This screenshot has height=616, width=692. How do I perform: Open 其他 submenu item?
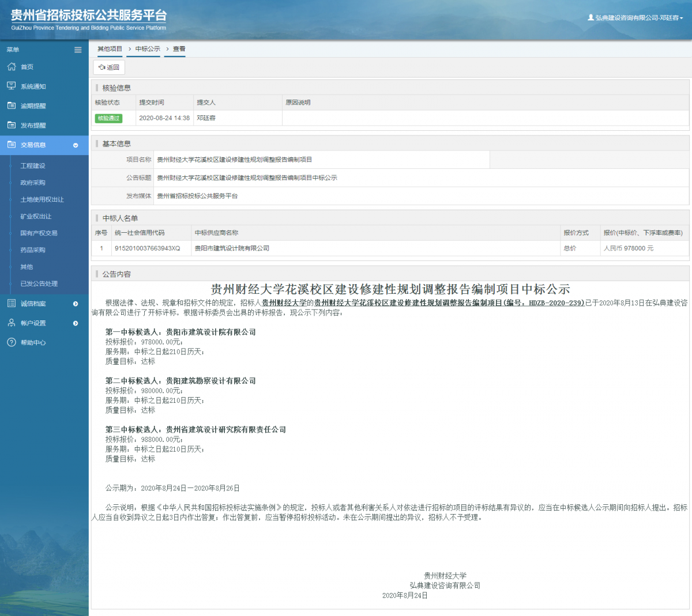(27, 267)
